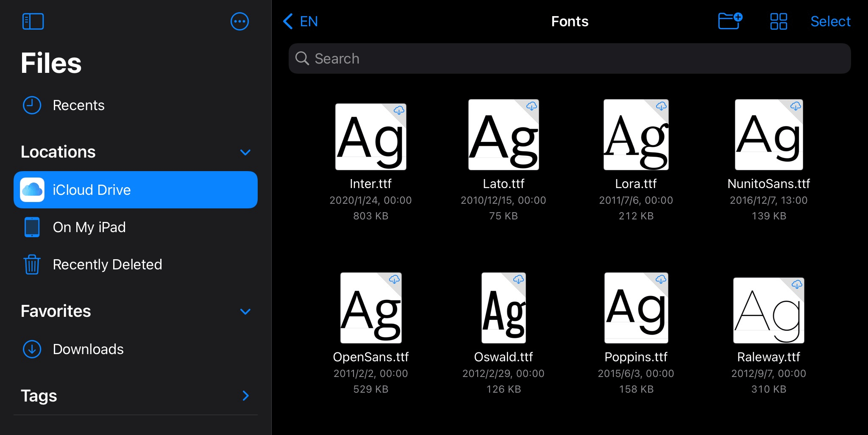The height and width of the screenshot is (435, 868).
Task: Download NunitoSans.ttf via its cloud icon
Action: [x=796, y=106]
